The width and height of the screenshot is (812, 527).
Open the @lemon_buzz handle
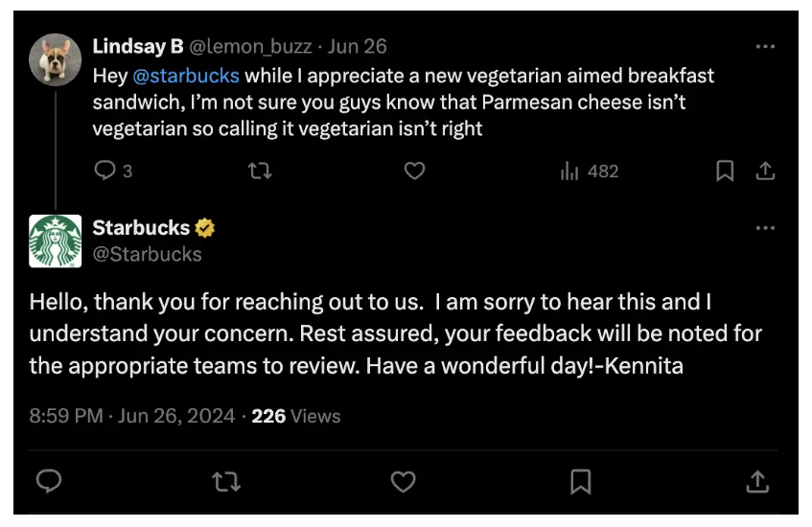pos(250,47)
